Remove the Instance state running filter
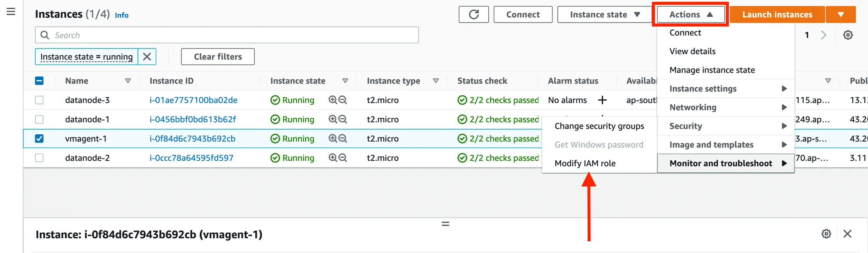868x253 pixels. tap(147, 57)
